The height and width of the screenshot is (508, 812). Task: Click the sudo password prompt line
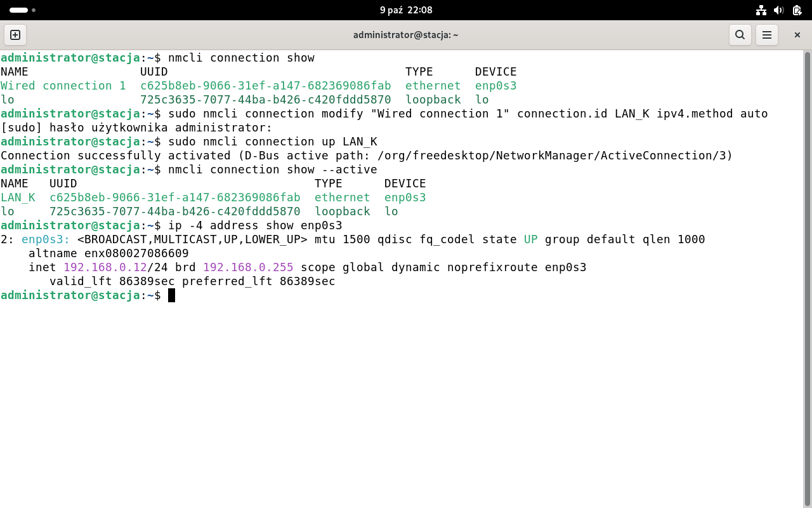136,128
